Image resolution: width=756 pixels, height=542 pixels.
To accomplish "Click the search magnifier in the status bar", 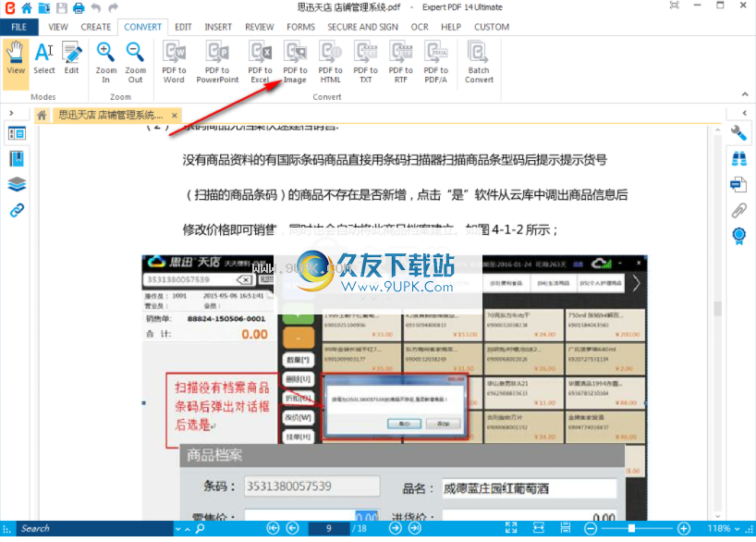I will [200, 528].
